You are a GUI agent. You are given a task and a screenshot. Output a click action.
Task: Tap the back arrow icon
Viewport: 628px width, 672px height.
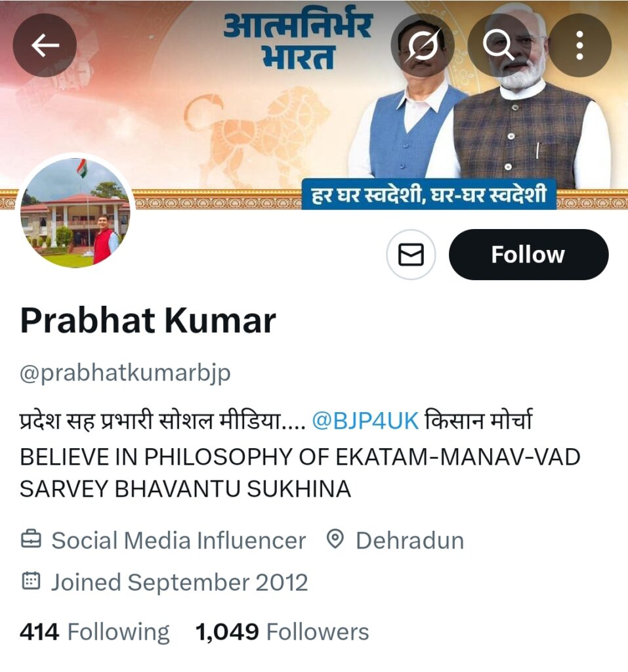pos(45,45)
